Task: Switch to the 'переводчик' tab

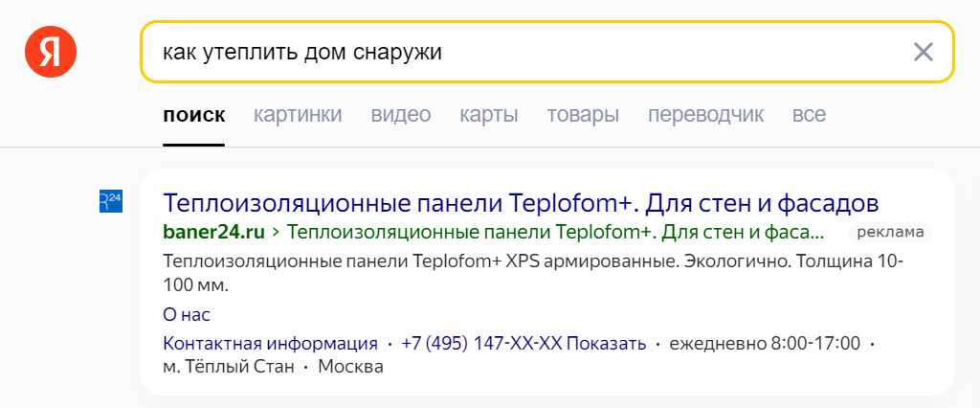Action: pyautogui.click(x=705, y=115)
